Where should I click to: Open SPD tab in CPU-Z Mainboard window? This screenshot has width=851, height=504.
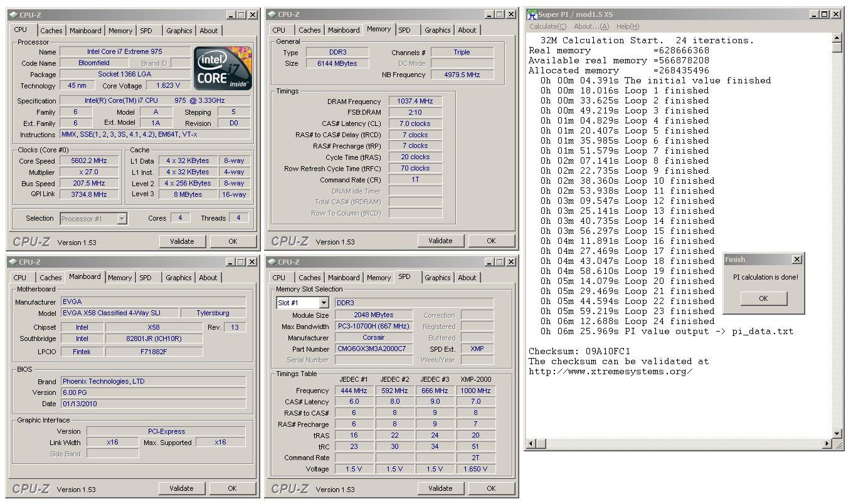pyautogui.click(x=145, y=278)
